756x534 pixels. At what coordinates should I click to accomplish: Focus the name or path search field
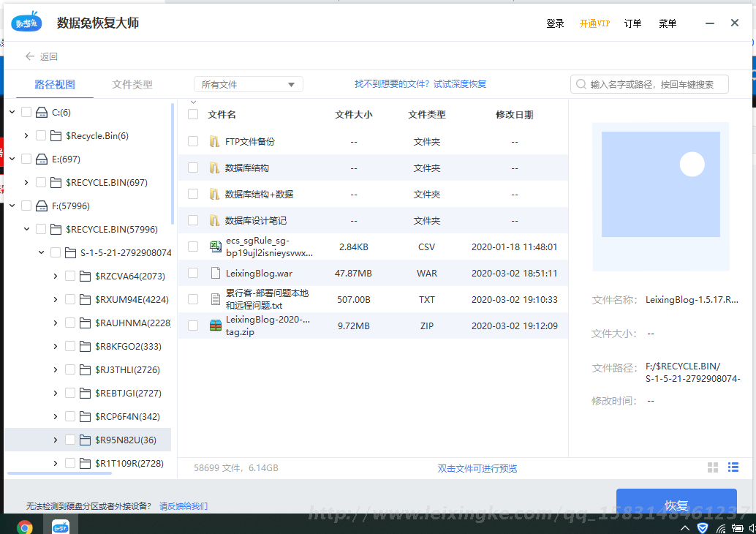pos(649,84)
